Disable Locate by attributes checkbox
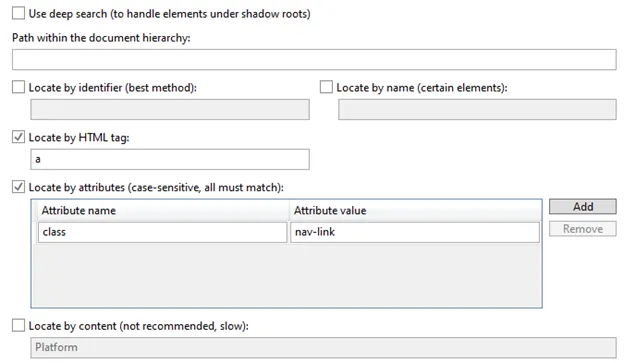624x363 pixels. [18, 187]
